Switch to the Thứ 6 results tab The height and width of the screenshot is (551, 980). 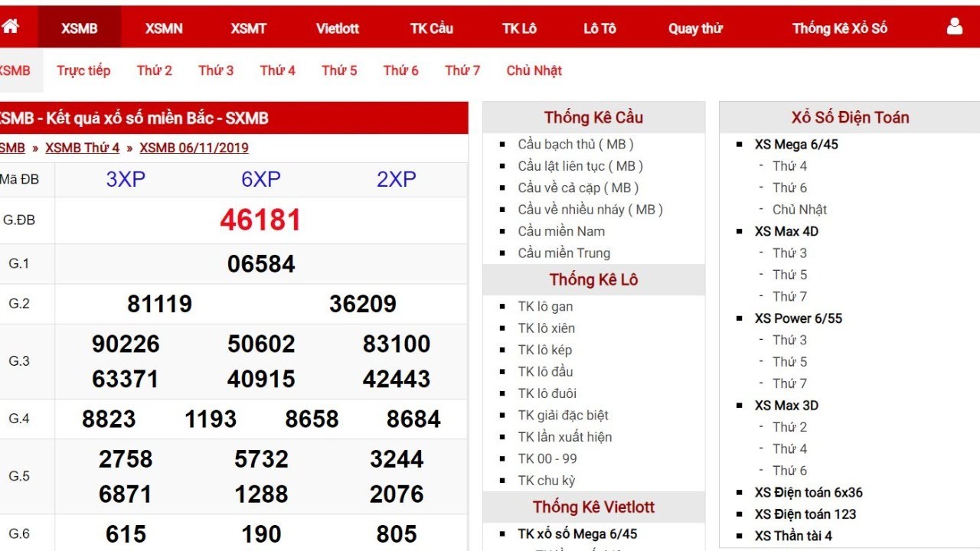401,70
